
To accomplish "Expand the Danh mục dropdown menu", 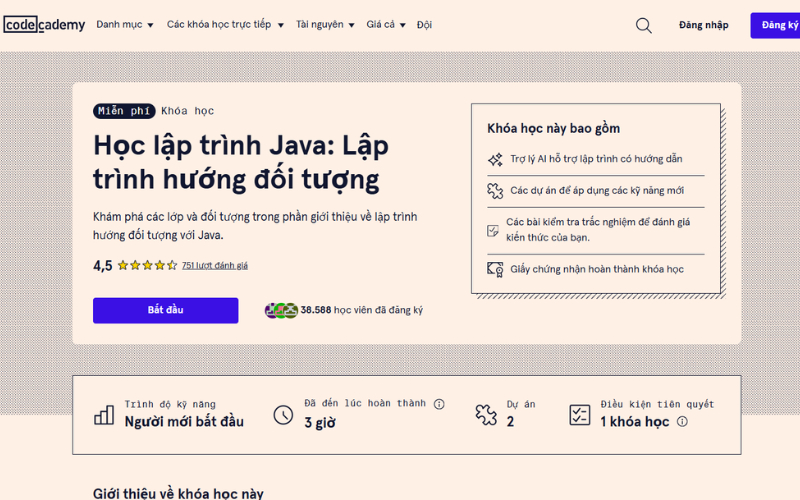I will [124, 24].
